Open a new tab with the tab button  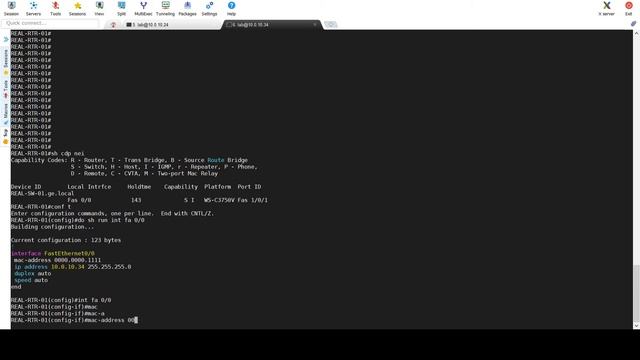[x=330, y=24]
